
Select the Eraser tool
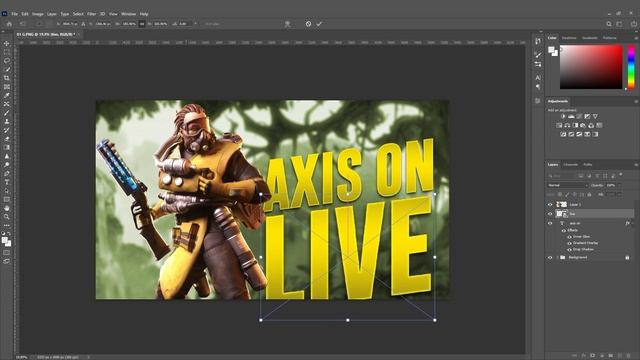[x=7, y=139]
